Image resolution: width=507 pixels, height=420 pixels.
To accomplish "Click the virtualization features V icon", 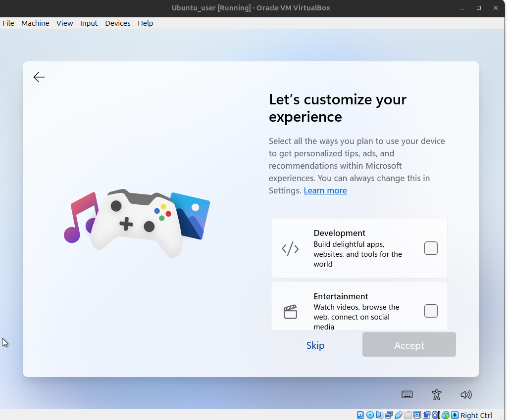I will (x=436, y=415).
